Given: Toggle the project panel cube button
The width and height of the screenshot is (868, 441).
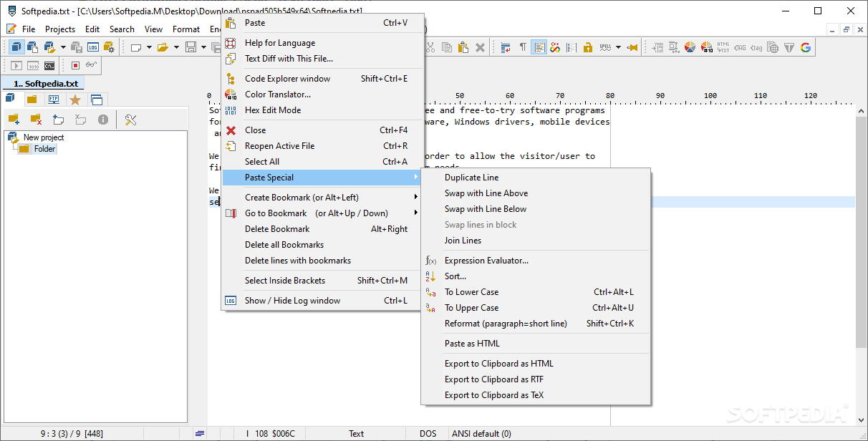Looking at the screenshot, I should 16,47.
